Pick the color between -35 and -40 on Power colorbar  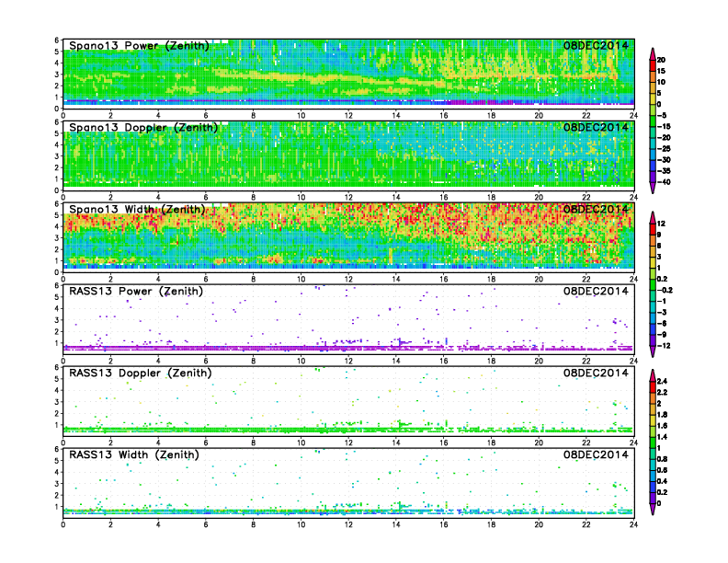click(x=651, y=177)
